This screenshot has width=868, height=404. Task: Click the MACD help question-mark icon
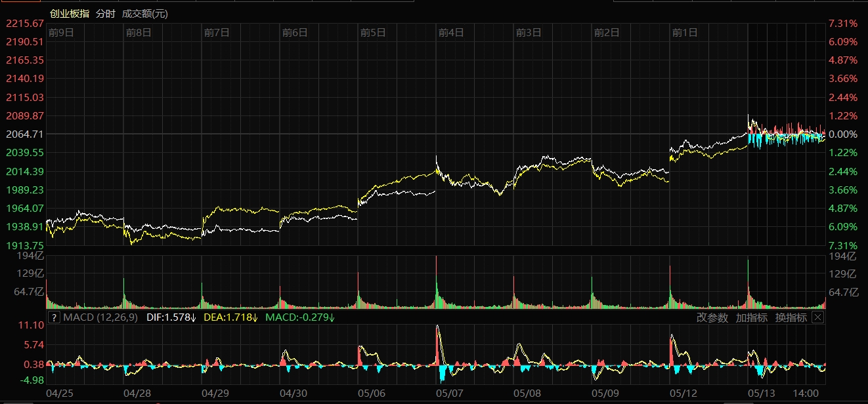click(54, 317)
